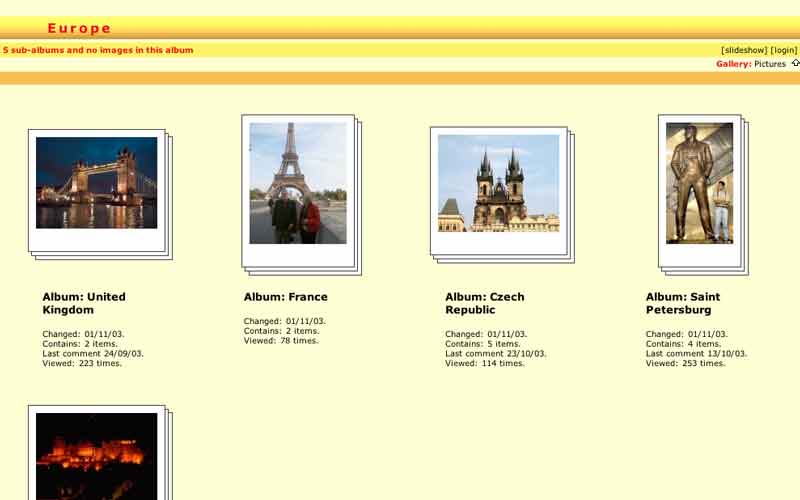Click the 'Europe' page heading
The width and height of the screenshot is (800, 500).
pos(79,28)
